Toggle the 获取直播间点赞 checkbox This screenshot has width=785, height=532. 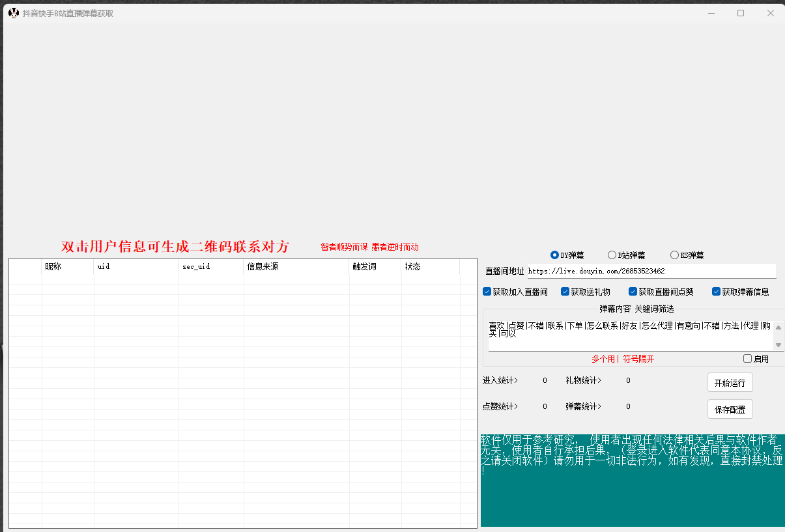pyautogui.click(x=633, y=292)
